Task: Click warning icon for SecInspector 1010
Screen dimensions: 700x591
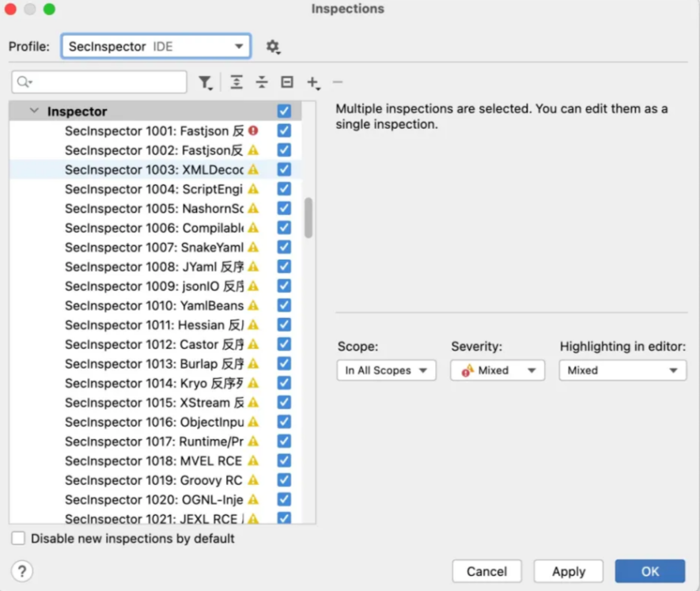Action: point(253,305)
